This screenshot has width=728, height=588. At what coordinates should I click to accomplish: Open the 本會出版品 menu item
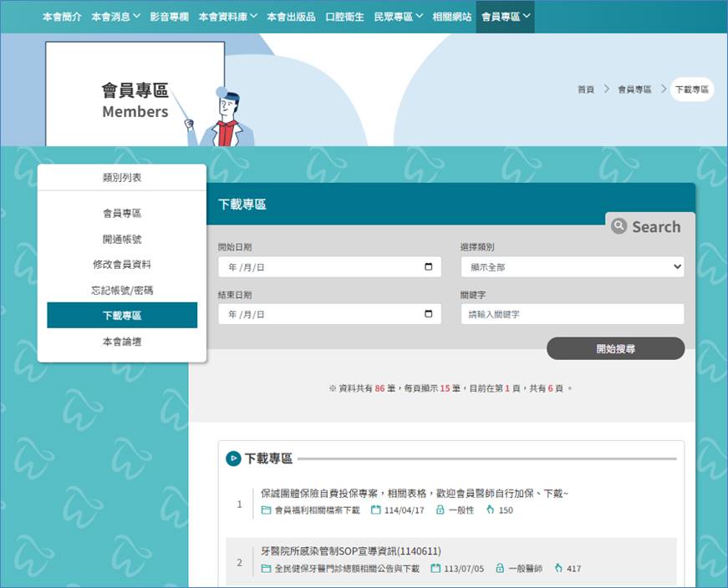pos(291,18)
